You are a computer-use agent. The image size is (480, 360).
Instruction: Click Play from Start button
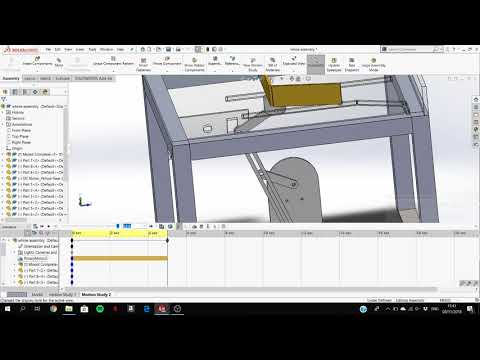pyautogui.click(x=42, y=226)
